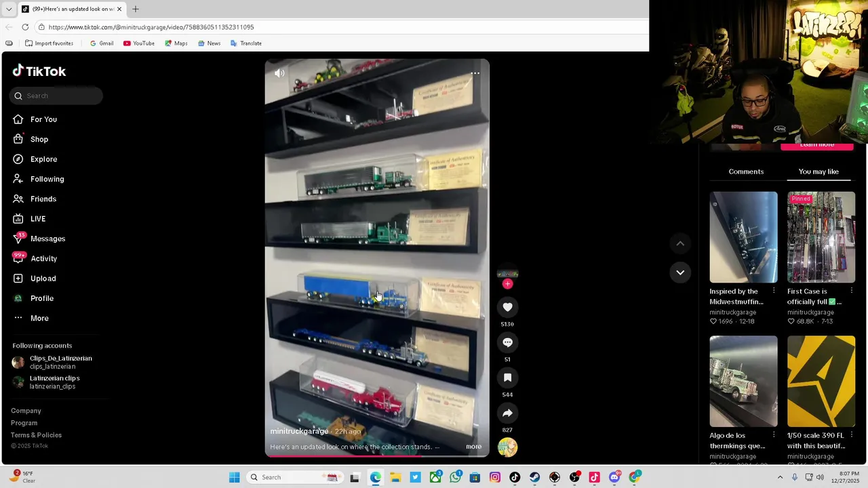Click the TikTok logo

39,71
